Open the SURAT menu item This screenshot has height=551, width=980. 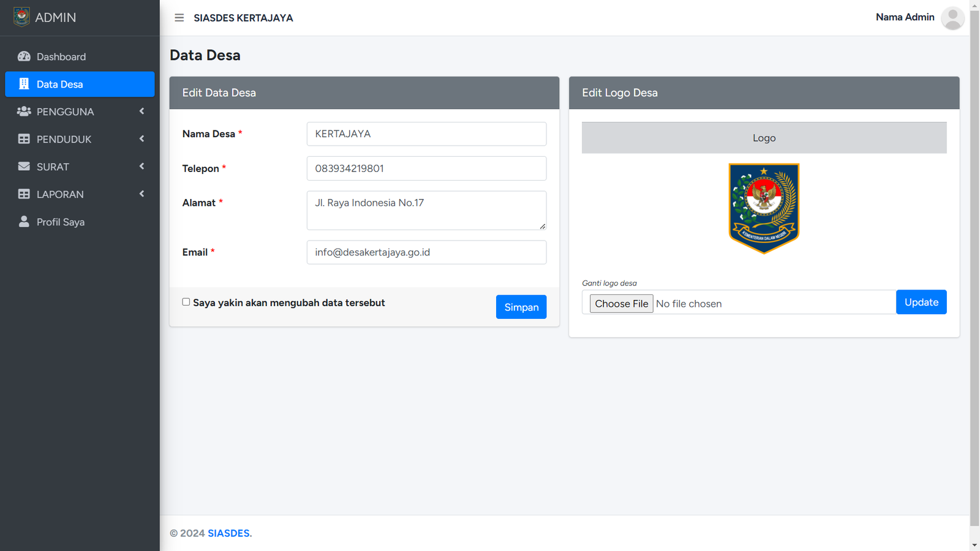[53, 167]
